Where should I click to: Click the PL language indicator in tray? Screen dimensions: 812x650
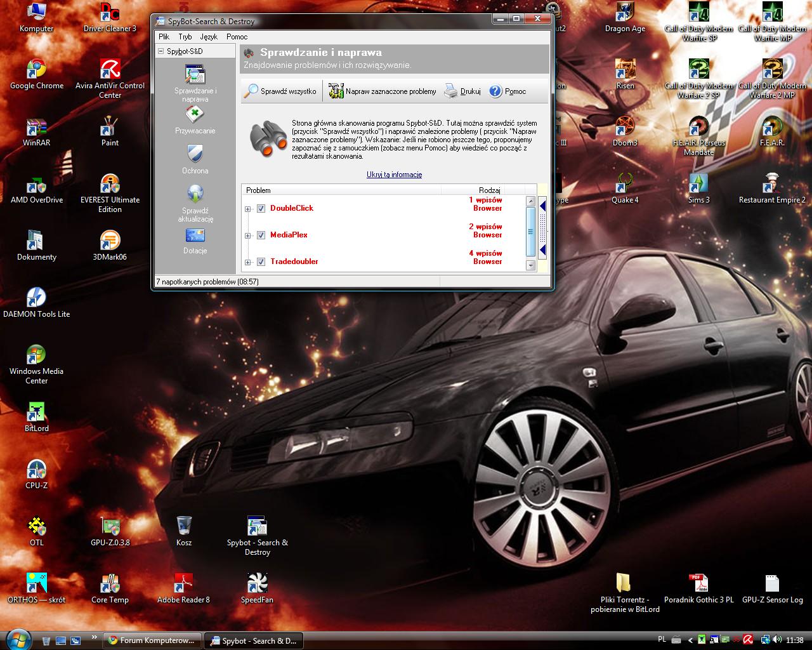coord(662,640)
